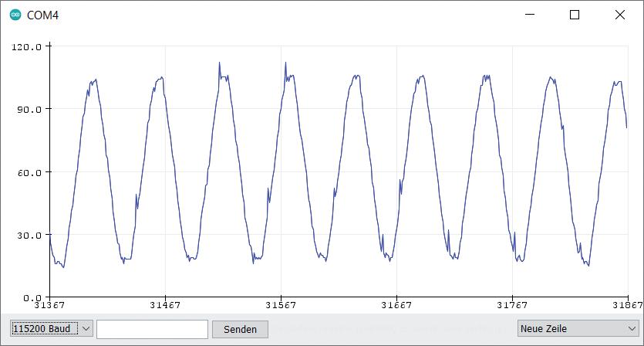Click the 30.0 y-axis label

pyautogui.click(x=29, y=236)
